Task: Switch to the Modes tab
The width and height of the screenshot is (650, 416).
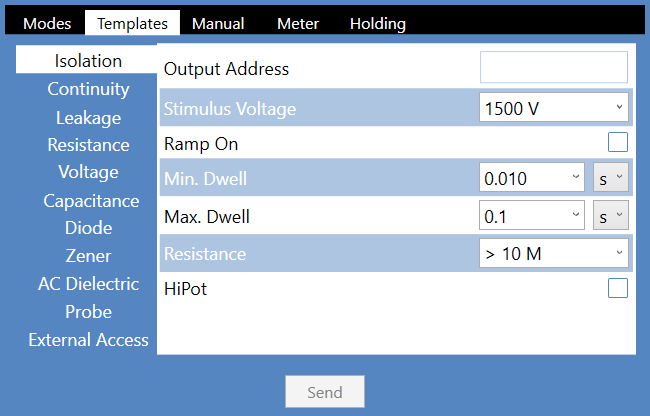Action: [x=47, y=23]
